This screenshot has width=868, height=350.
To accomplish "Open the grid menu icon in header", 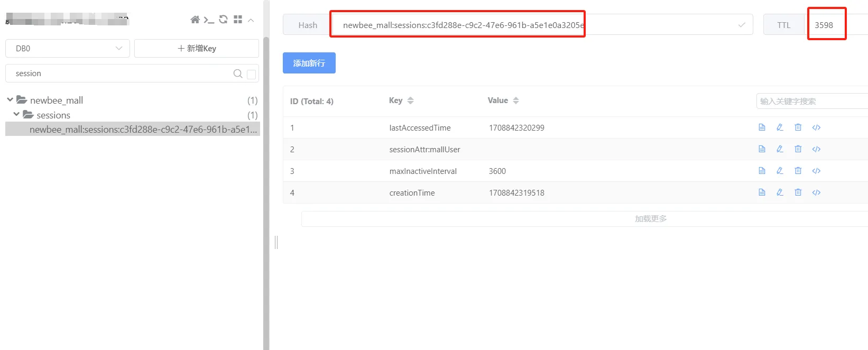I will coord(238,20).
